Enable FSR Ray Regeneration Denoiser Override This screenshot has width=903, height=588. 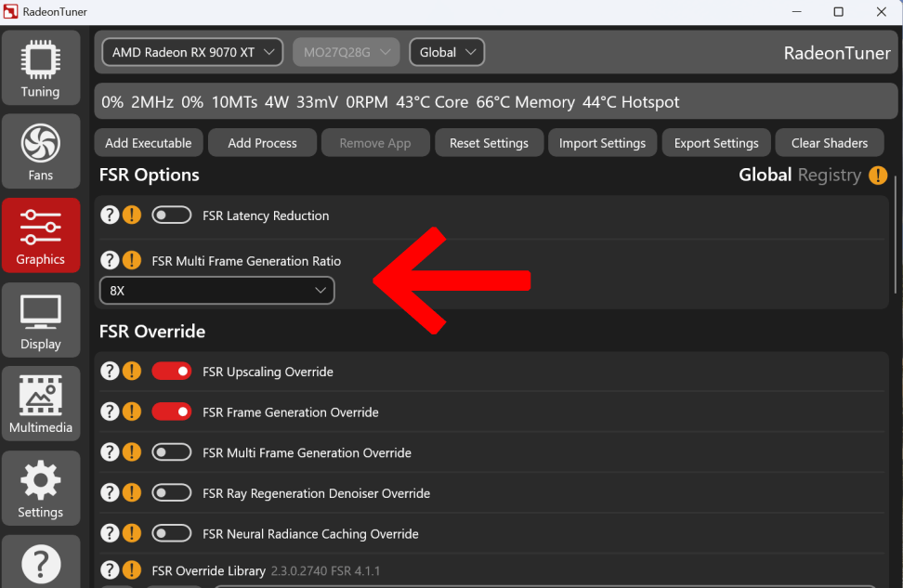click(x=172, y=493)
